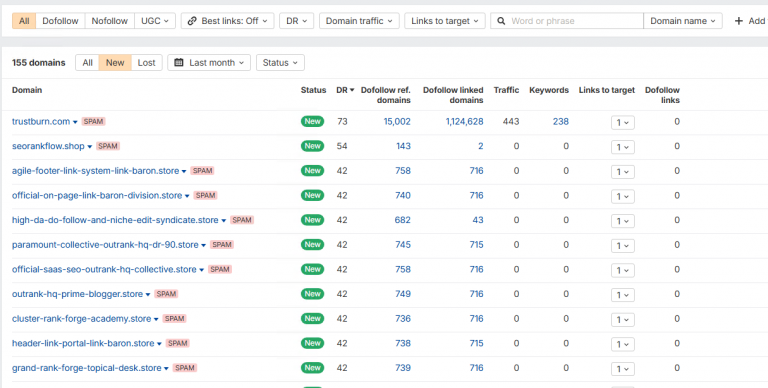Sort by Traffic column header
768x388 pixels.
pyautogui.click(x=506, y=90)
